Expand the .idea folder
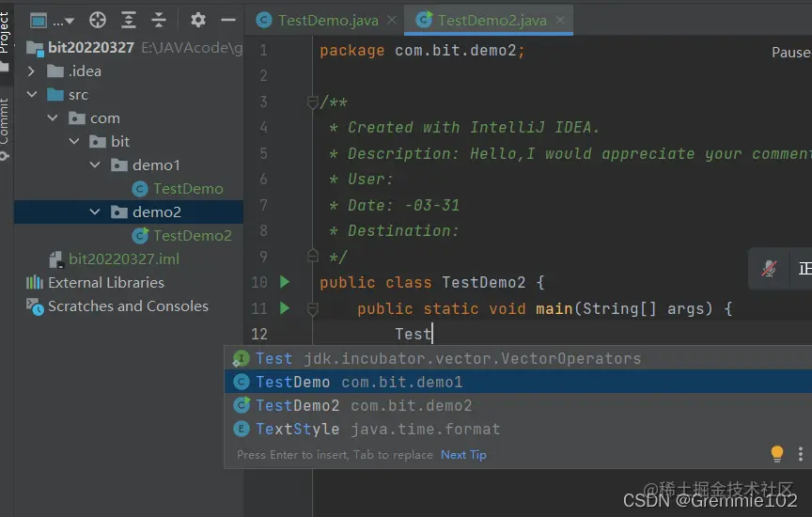 31,71
